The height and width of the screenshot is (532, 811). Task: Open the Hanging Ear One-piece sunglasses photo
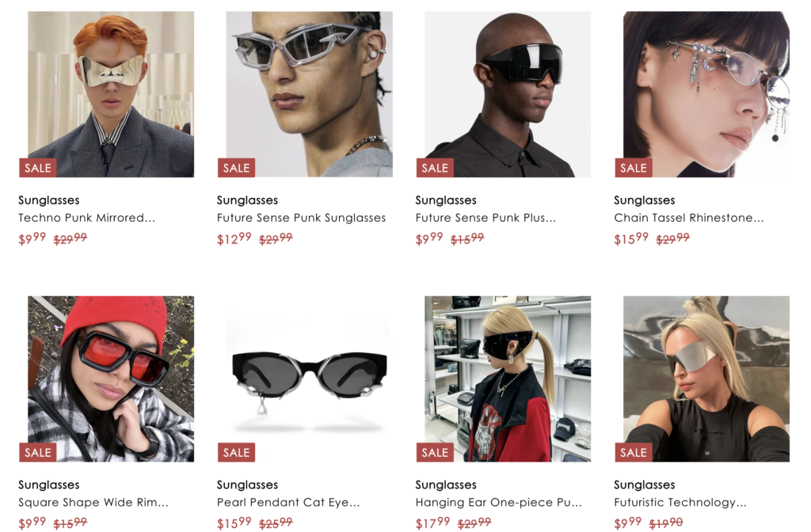click(508, 379)
